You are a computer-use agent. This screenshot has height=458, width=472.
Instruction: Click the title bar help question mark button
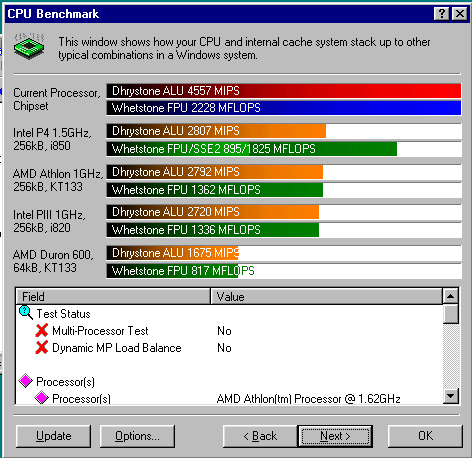[x=442, y=14]
